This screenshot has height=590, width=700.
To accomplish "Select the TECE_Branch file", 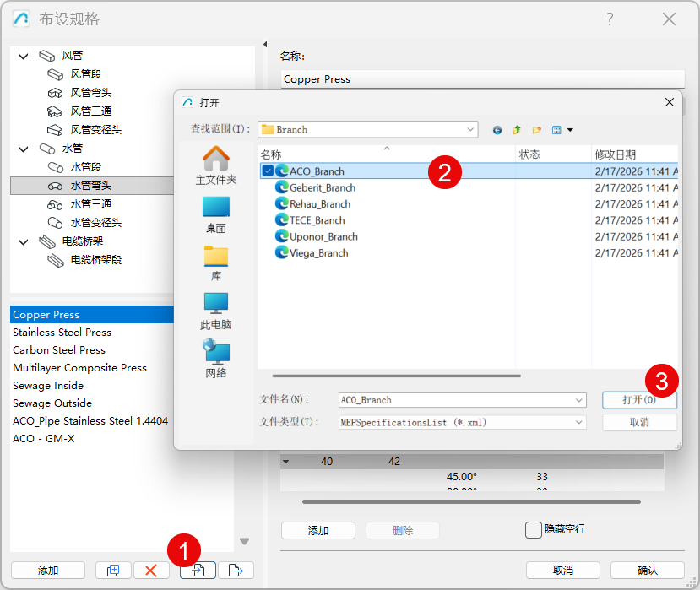I will 317,220.
